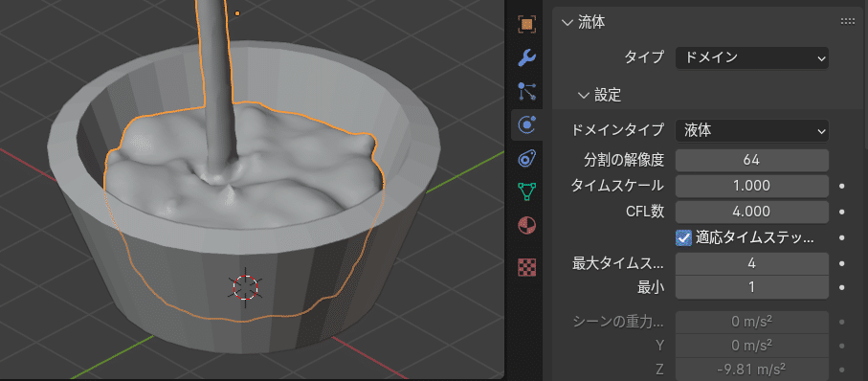Image resolution: width=868 pixels, height=381 pixels.
Task: Click the keyframe dot beside 最小
Action: point(842,287)
